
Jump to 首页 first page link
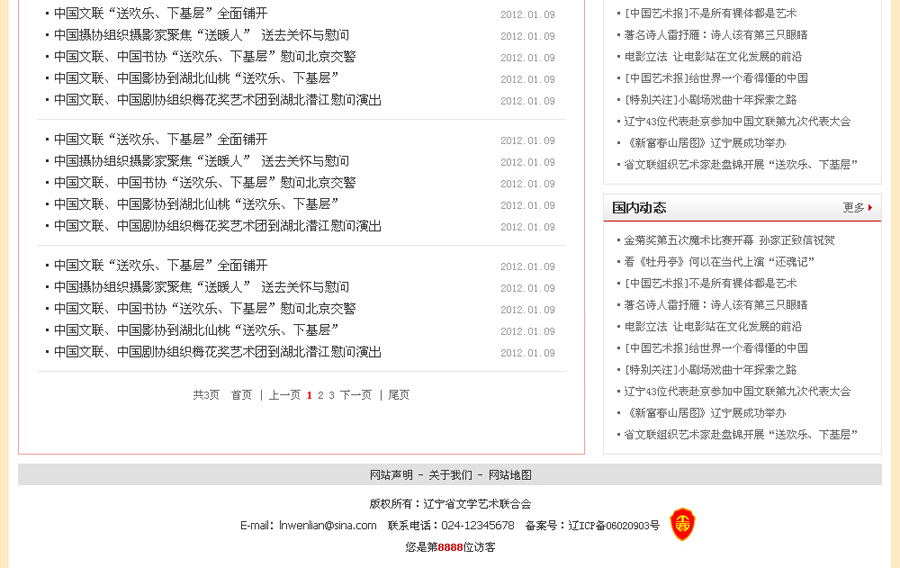click(242, 395)
